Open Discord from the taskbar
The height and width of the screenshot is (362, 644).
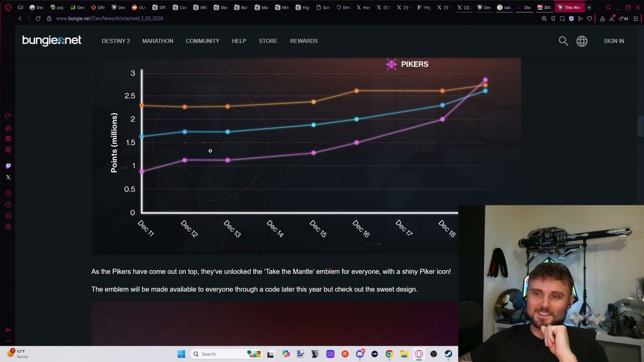pyautogui.click(x=360, y=354)
